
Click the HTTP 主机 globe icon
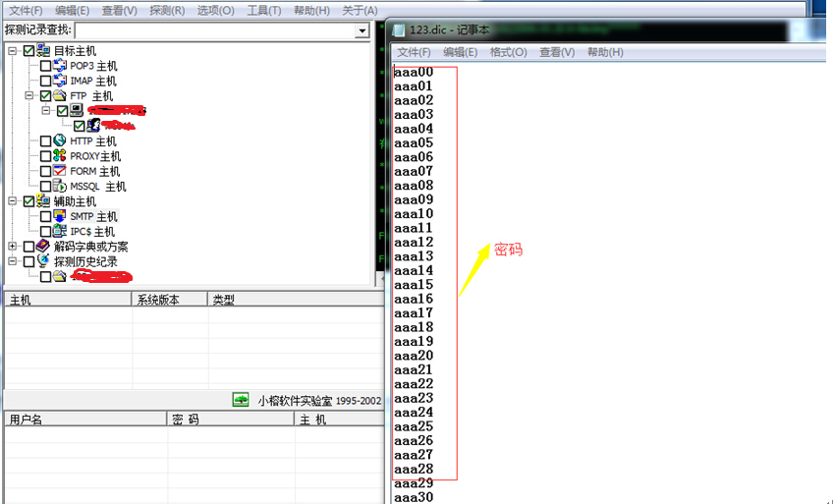coord(60,141)
